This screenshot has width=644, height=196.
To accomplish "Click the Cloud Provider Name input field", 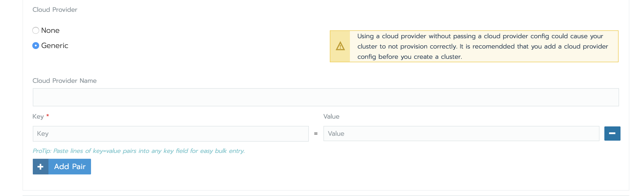I will (326, 97).
